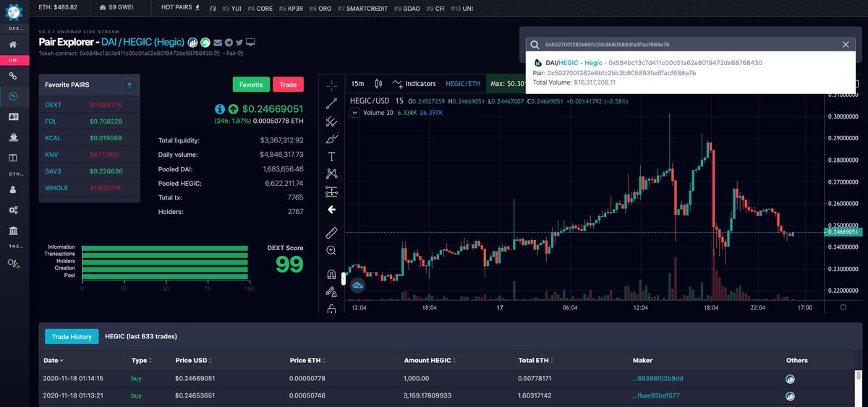Open the user account sidebar icon
Viewport: 868px width, 407px height.
coord(13,190)
